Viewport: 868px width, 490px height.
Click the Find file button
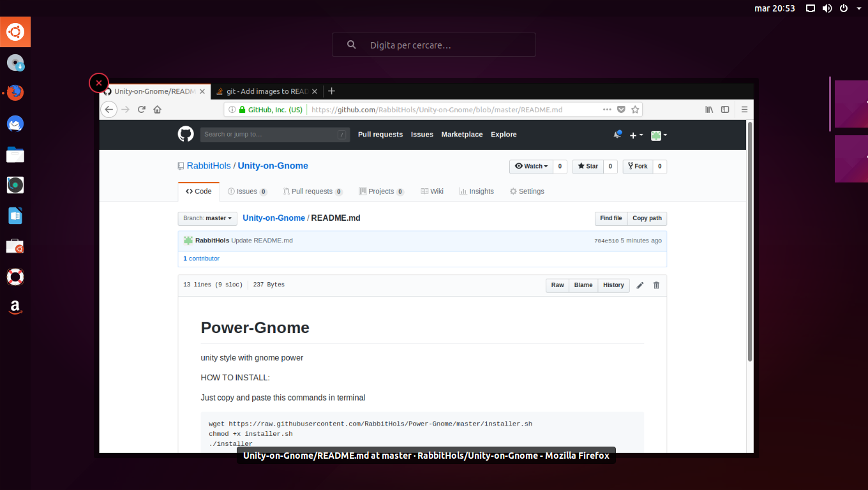point(611,218)
